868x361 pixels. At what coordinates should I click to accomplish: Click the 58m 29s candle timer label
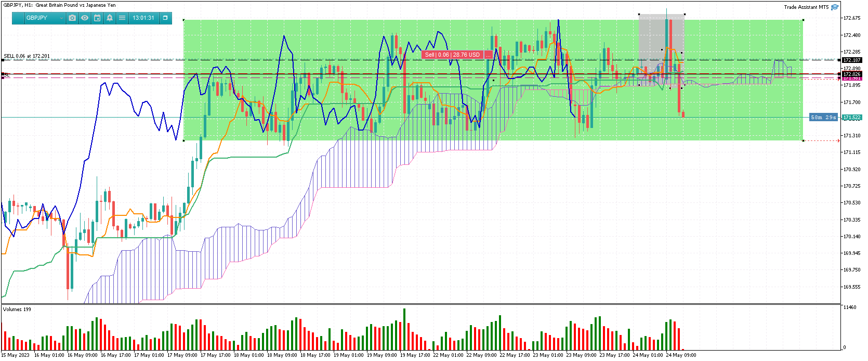[x=824, y=118]
